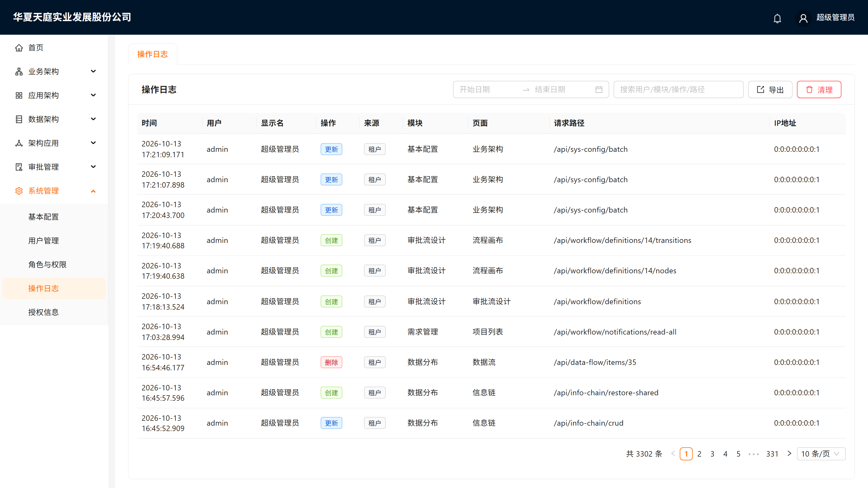Focus the 搜索用户/模块/操作/路径 search box

[678, 89]
